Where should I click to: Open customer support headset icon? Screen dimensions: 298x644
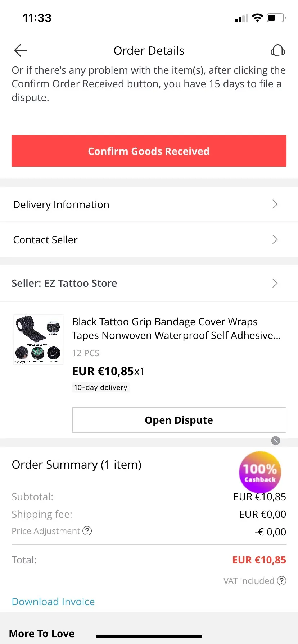[277, 50]
